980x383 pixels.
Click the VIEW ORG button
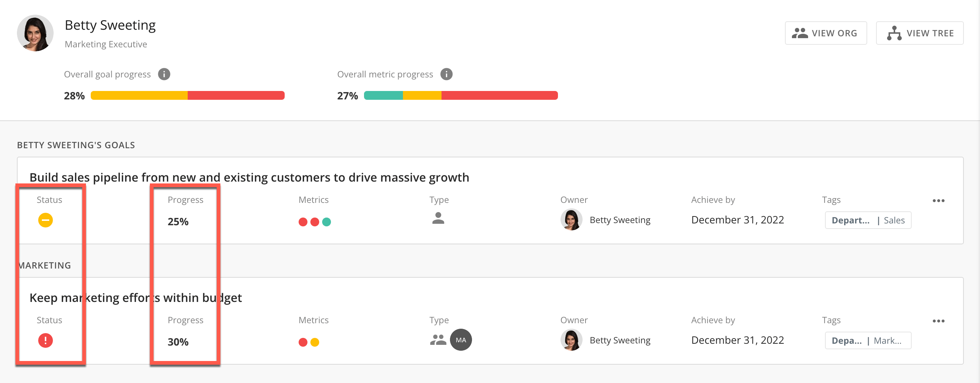pyautogui.click(x=826, y=33)
